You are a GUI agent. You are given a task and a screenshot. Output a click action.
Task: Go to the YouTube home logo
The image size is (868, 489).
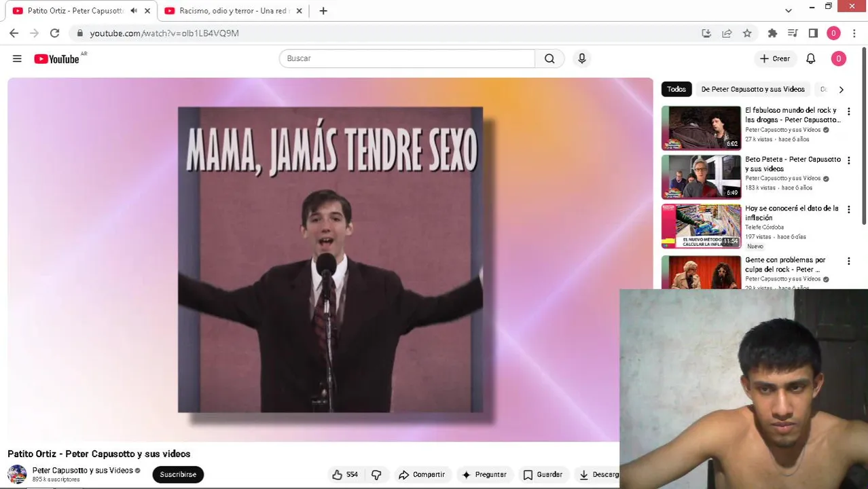(58, 59)
